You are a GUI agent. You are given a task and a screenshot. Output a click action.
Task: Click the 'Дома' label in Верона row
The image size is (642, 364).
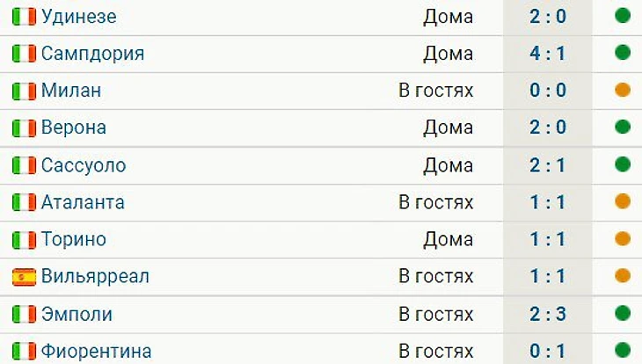click(x=448, y=127)
